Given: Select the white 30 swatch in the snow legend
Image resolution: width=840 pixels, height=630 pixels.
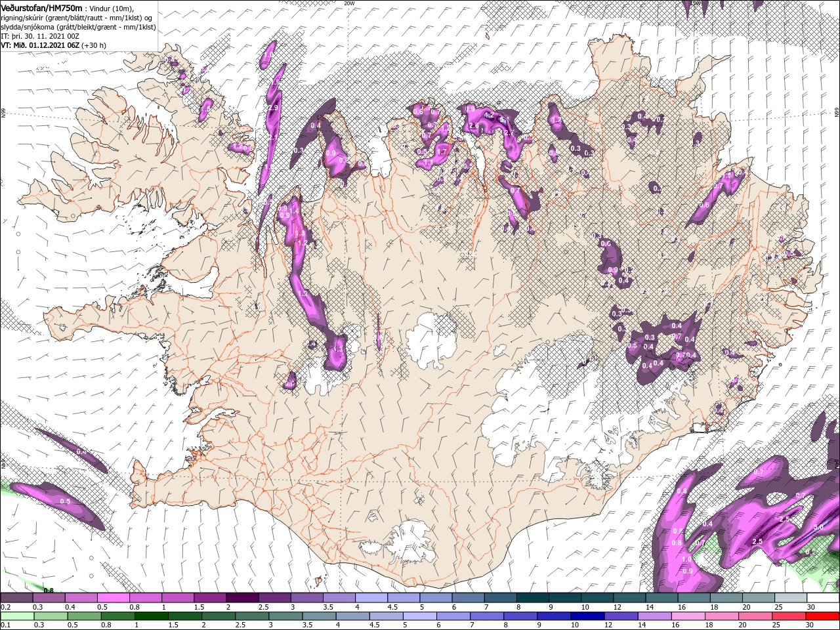Looking at the screenshot, I should 823,598.
